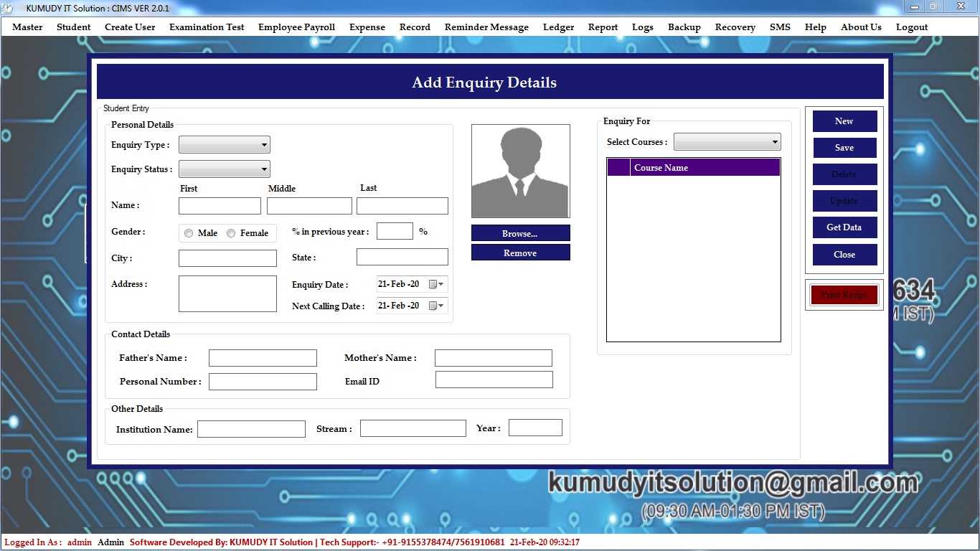Click the student photo placeholder

coord(520,171)
